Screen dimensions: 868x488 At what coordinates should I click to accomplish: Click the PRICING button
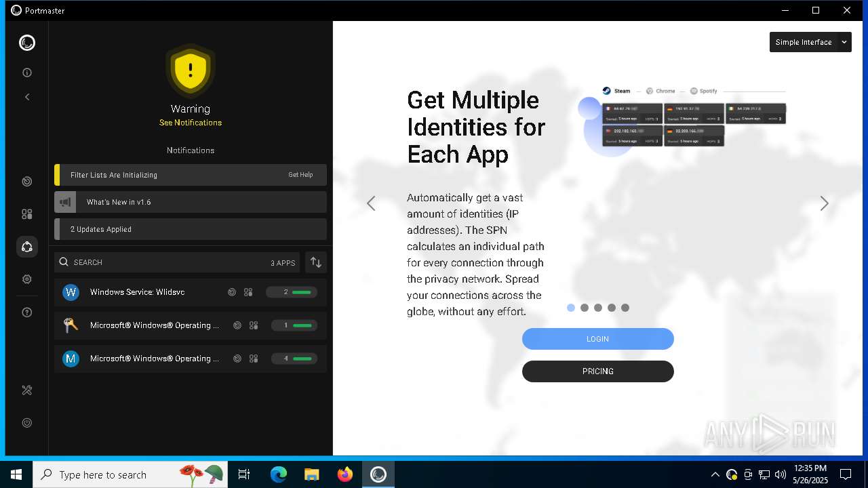pos(598,371)
